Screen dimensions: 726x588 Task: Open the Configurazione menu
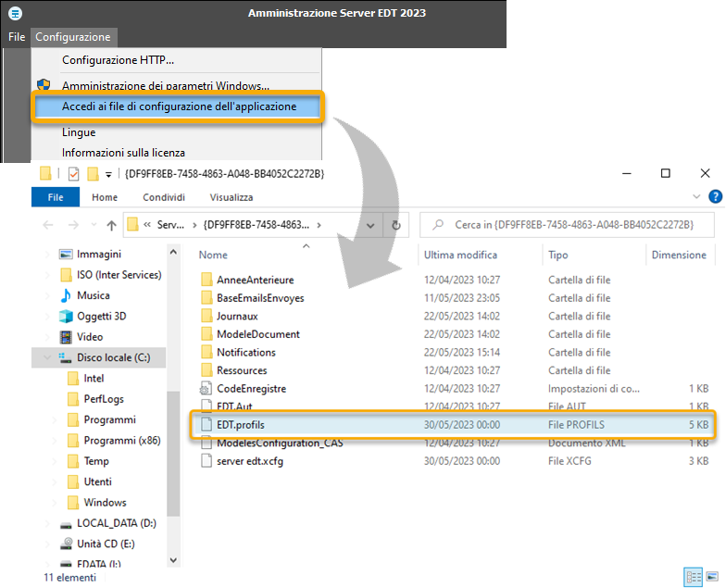point(73,37)
